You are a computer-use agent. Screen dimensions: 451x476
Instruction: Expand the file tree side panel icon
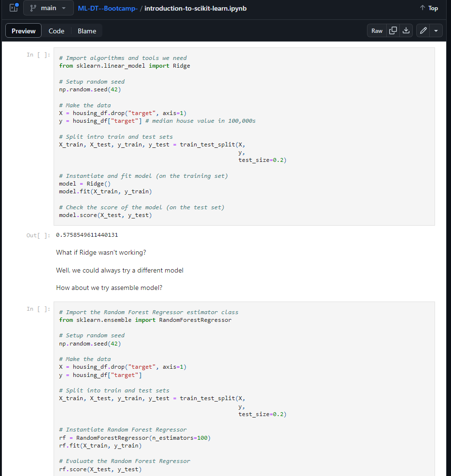(x=14, y=8)
